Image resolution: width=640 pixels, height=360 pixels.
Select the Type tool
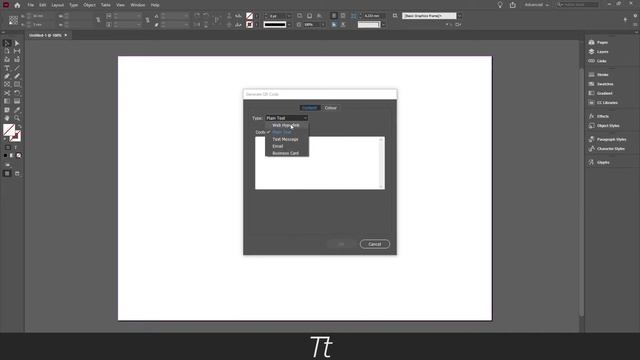(7, 68)
